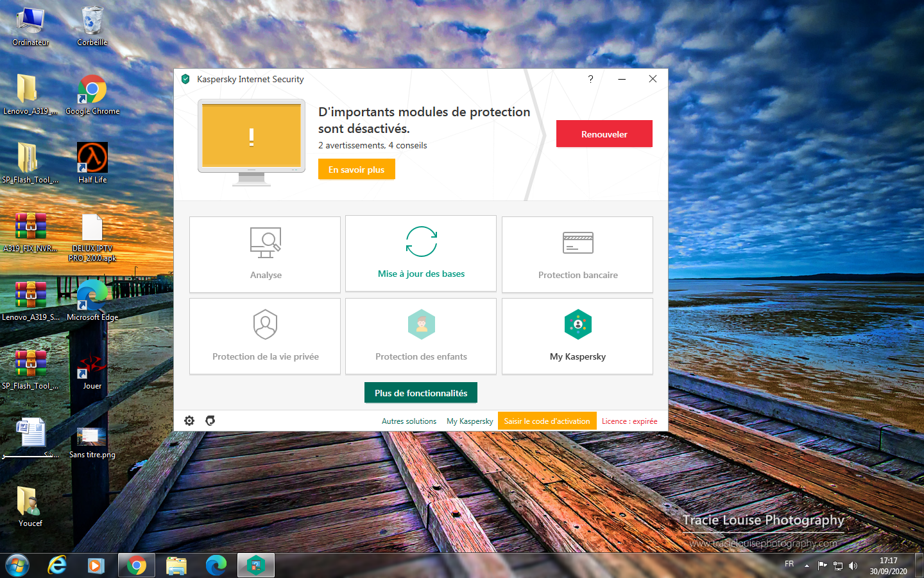
Task: Click the Show desktop strip
Action: [x=919, y=565]
